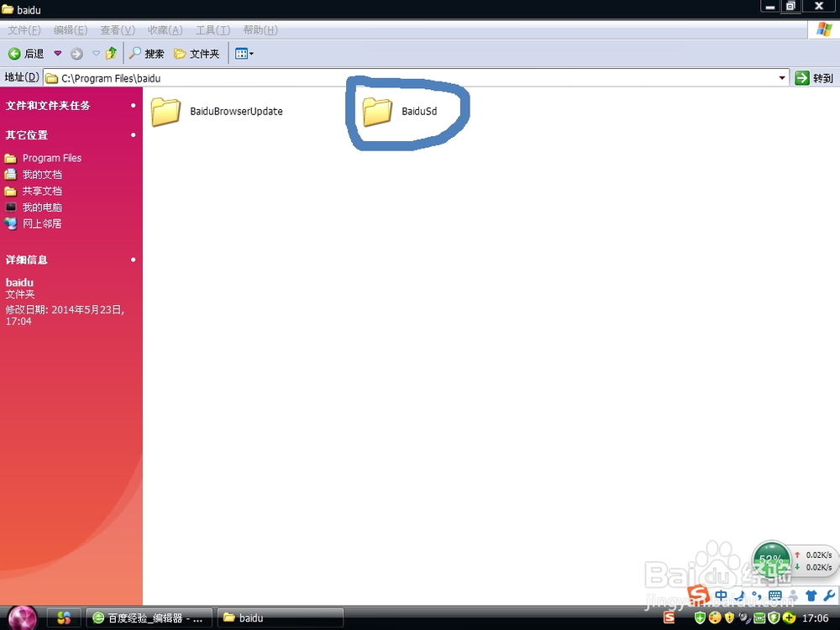The height and width of the screenshot is (630, 840).
Task: Click the round paint-palette tray icon
Action: pyautogui.click(x=715, y=618)
